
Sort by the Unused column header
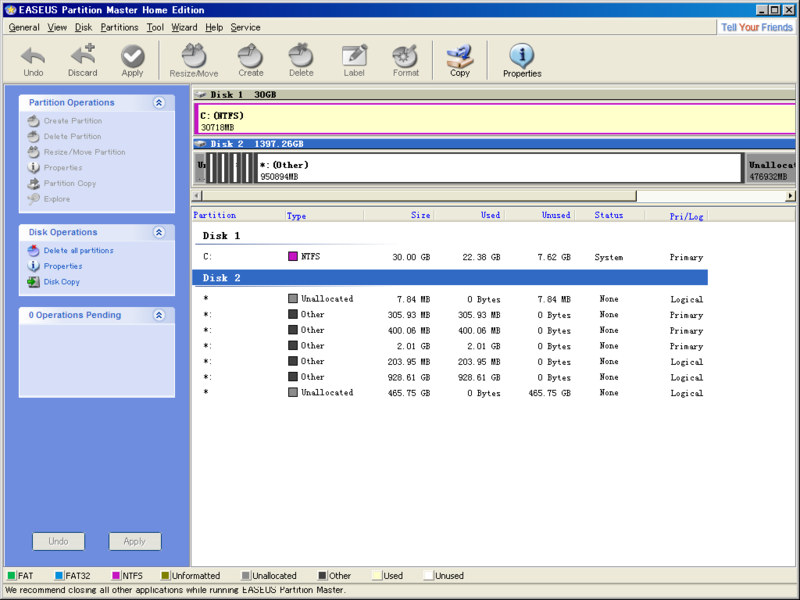[x=540, y=215]
